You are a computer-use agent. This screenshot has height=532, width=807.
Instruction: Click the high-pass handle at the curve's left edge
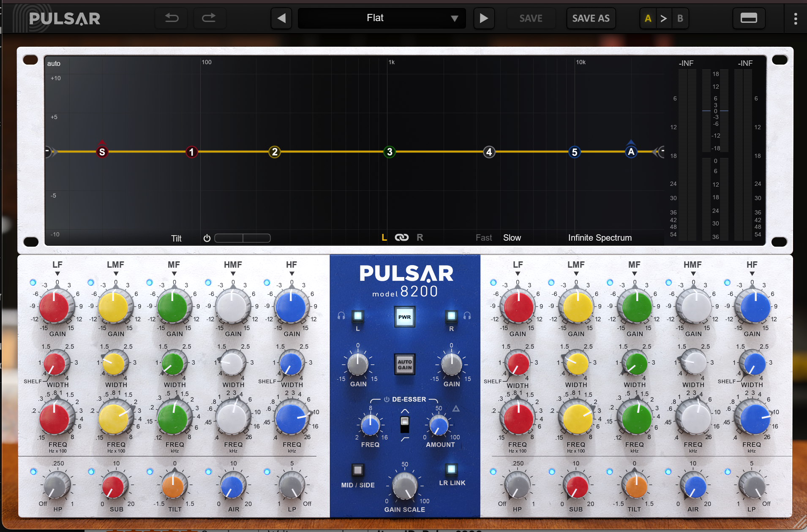pos(49,152)
